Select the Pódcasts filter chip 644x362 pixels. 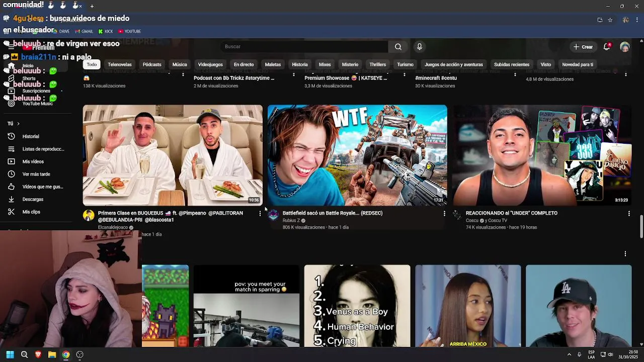point(152,64)
